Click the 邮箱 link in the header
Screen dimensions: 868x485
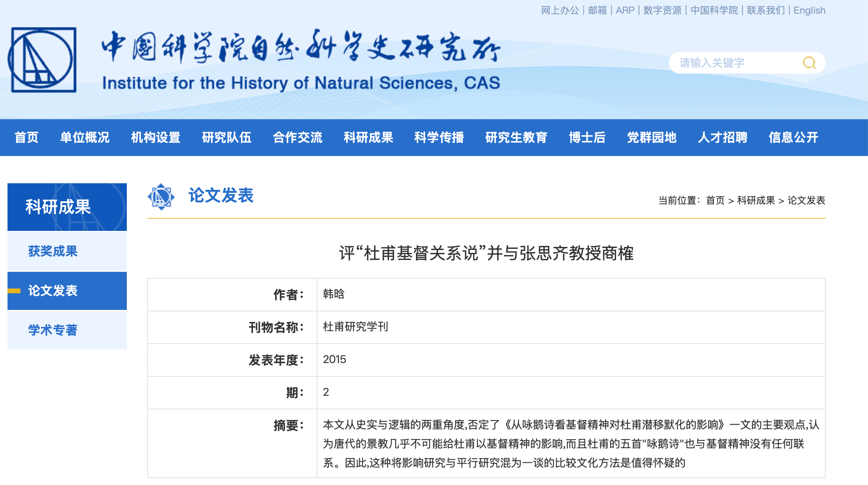tap(597, 10)
